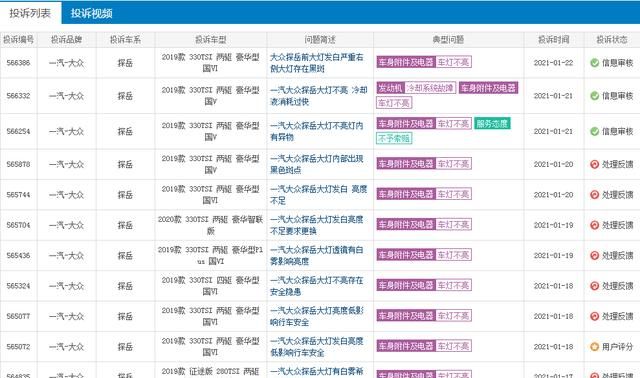The width and height of the screenshot is (640, 378).
Task: Click date 2021-01-19 in row 565436
Action: [x=553, y=256]
